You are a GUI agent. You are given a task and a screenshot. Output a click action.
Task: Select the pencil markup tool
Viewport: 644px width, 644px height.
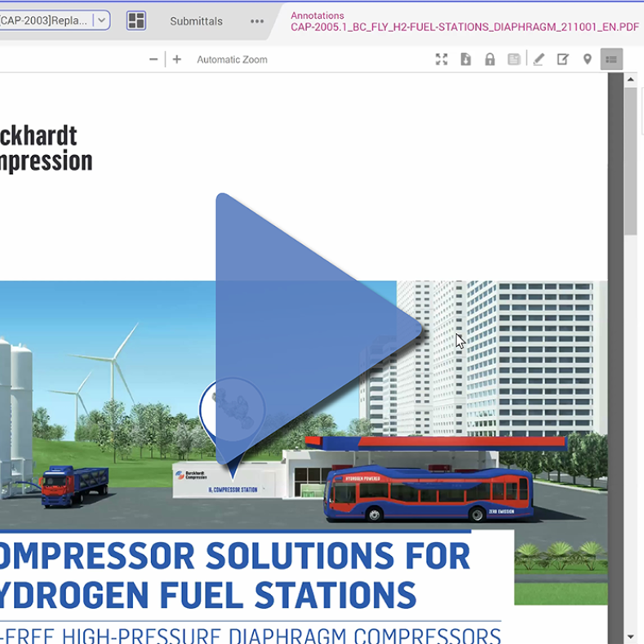(539, 60)
